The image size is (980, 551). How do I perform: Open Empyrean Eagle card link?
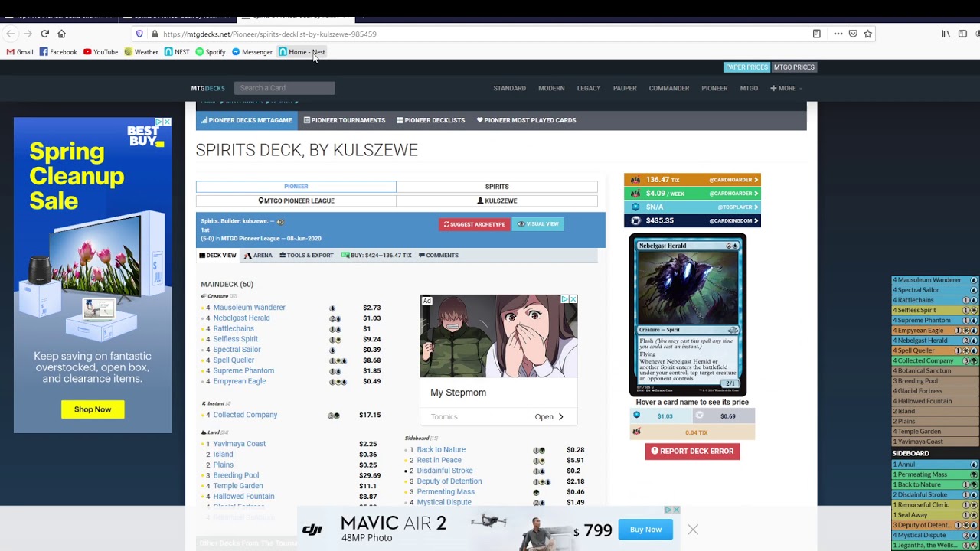[240, 381]
